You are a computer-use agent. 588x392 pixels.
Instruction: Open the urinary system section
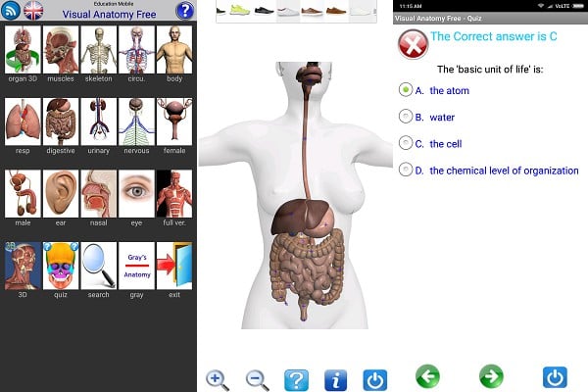point(99,122)
